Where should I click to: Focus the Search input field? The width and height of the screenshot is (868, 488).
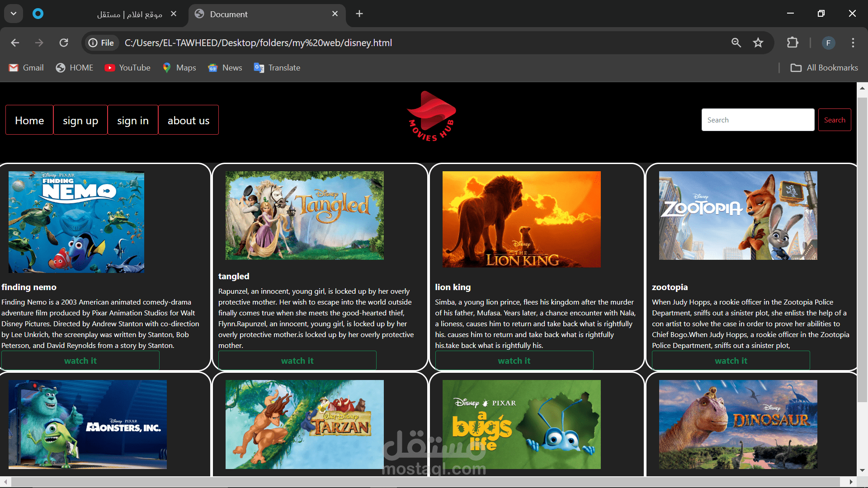[x=758, y=120]
